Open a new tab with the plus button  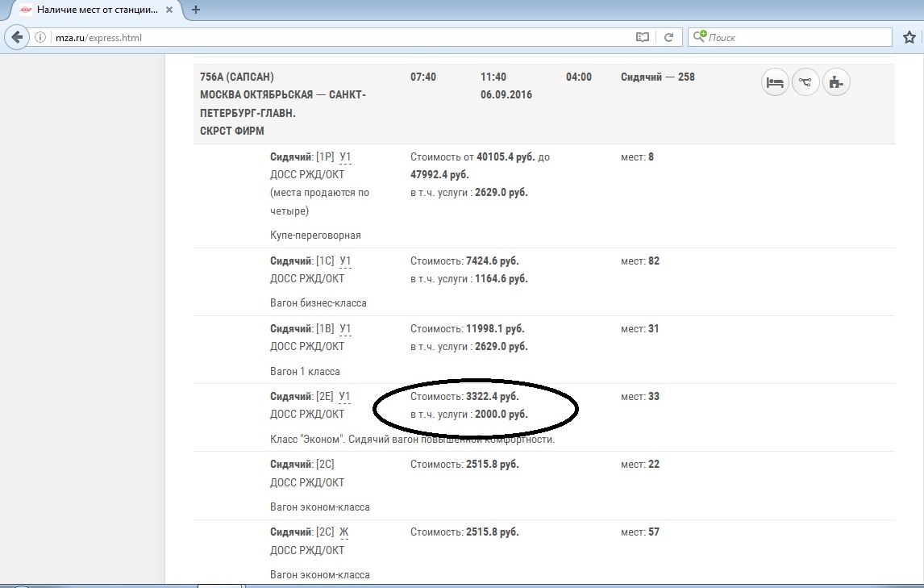pyautogui.click(x=196, y=10)
